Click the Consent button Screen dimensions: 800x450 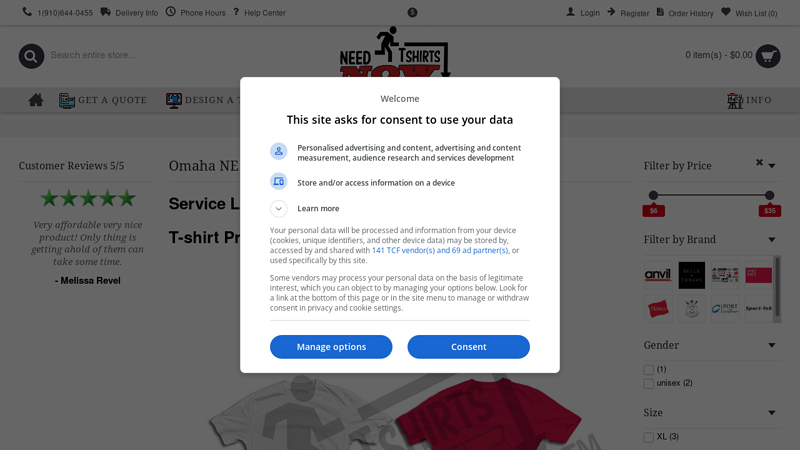[x=468, y=347]
